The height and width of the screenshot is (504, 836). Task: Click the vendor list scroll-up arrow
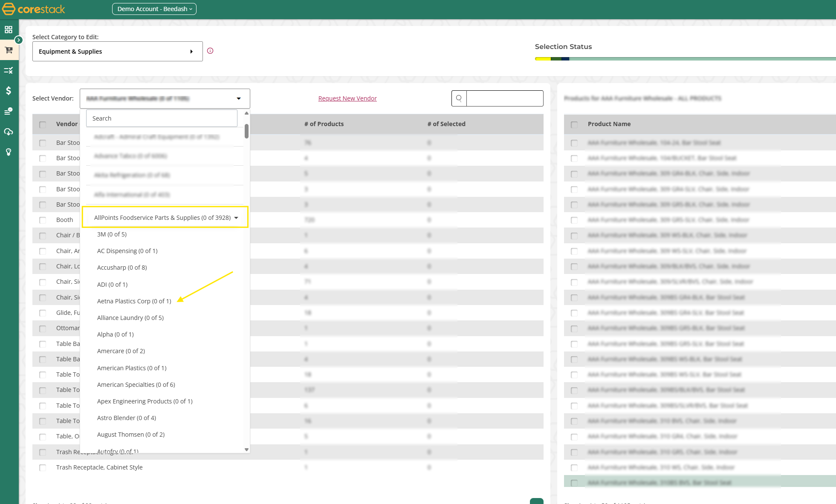246,113
